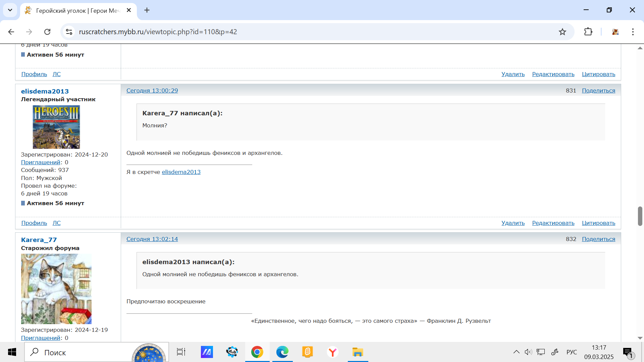
Task: Click the Chrome profile avatar icon
Action: pyautogui.click(x=615, y=32)
